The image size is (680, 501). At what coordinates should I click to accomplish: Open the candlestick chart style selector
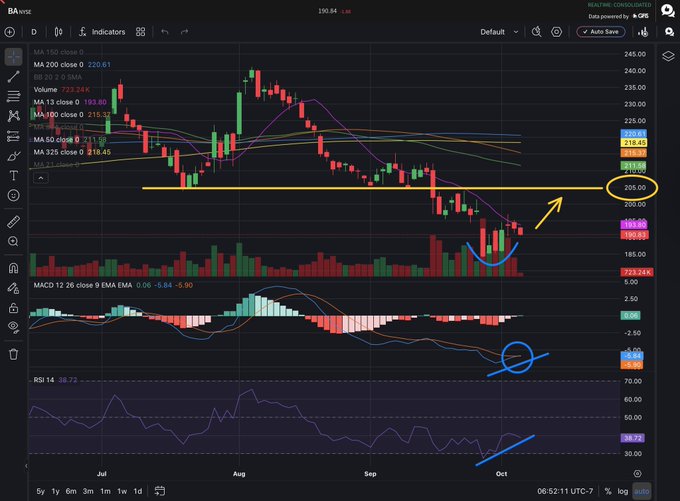coord(59,32)
